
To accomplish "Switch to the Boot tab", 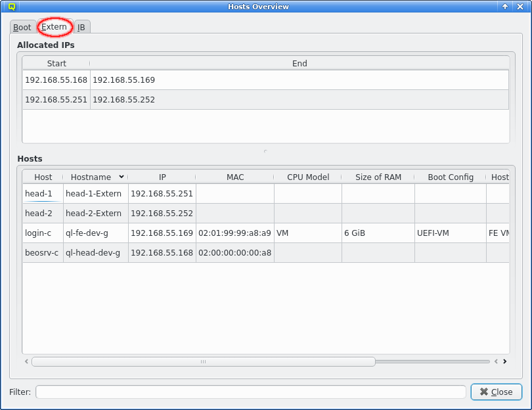I will click(22, 27).
